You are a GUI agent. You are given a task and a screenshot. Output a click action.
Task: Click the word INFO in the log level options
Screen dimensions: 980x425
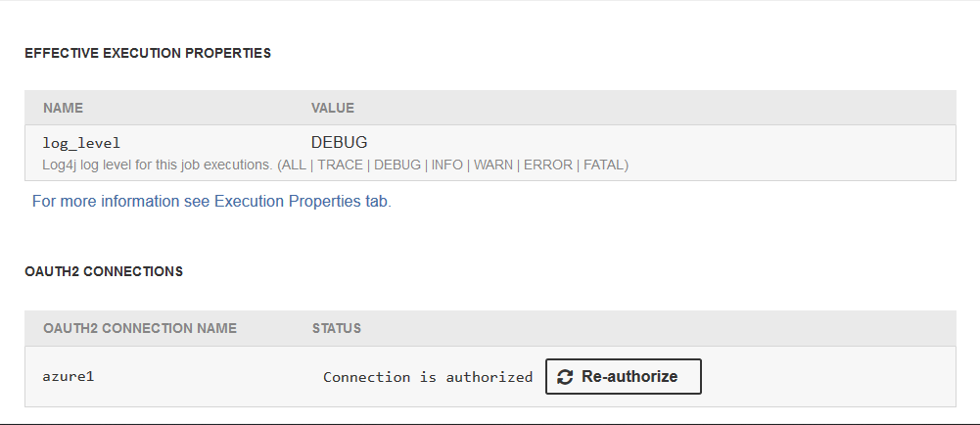coord(447,165)
